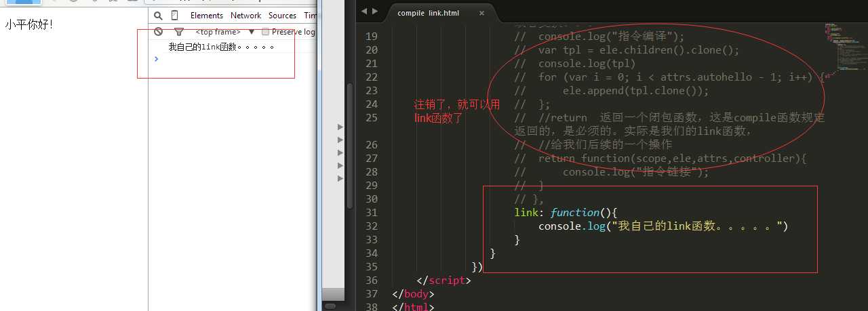This screenshot has width=868, height=311.
Task: Switch to the Elements panel tab
Action: tap(207, 15)
